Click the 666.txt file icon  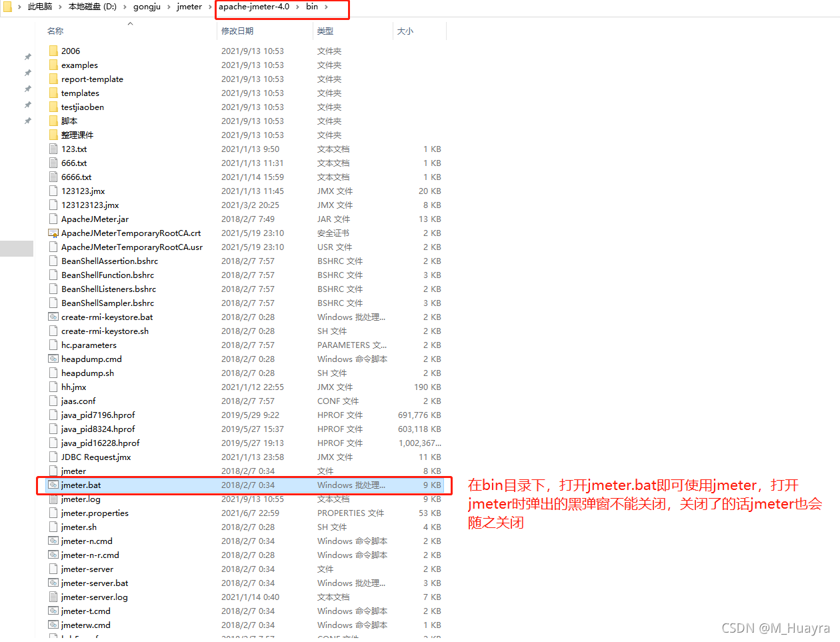tap(53, 163)
